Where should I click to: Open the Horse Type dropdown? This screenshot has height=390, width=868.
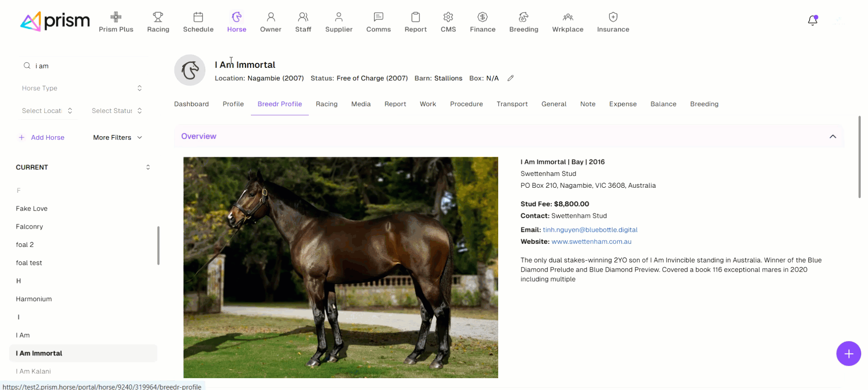coord(82,88)
